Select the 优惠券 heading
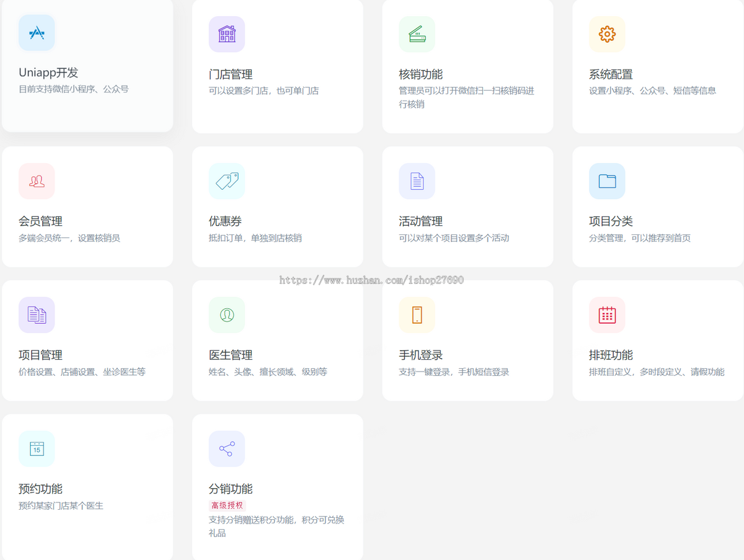Viewport: 744px width, 560px height. point(225,221)
